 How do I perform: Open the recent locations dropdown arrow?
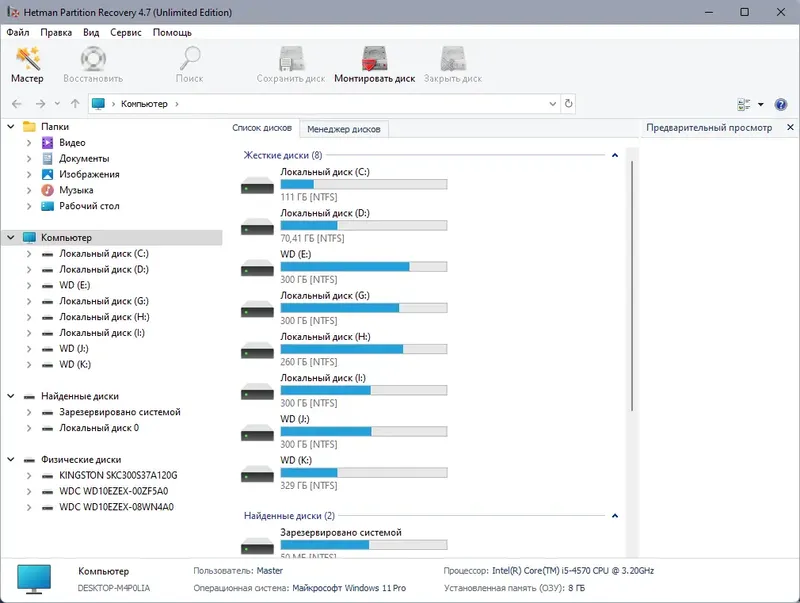tap(57, 104)
